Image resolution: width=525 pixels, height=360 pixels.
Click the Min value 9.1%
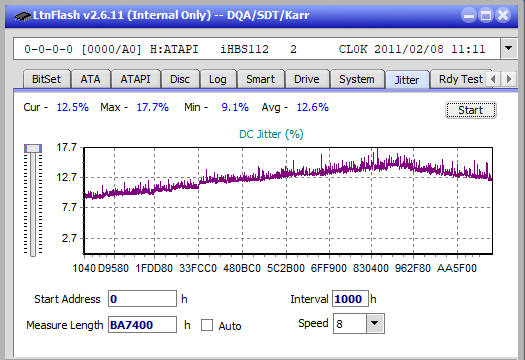235,107
